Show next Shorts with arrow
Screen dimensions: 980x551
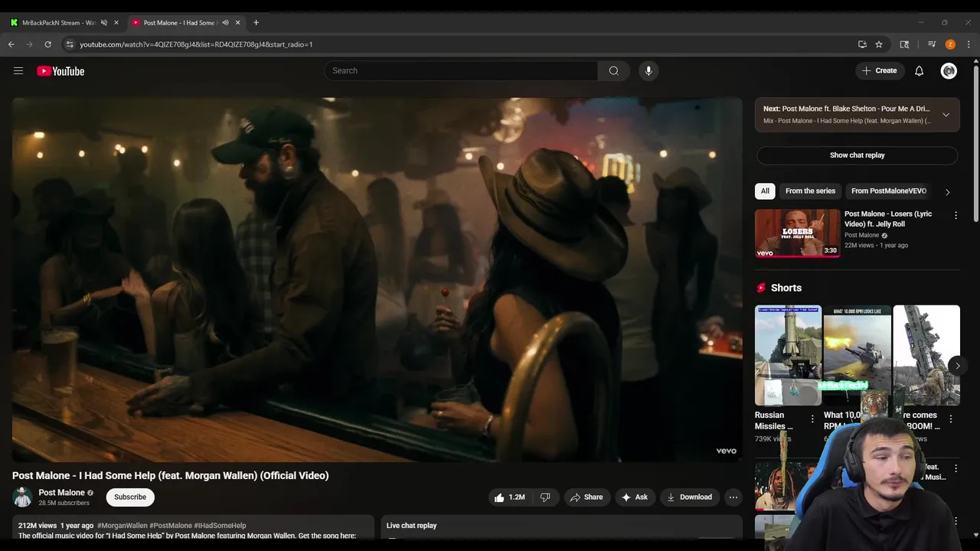(x=957, y=366)
